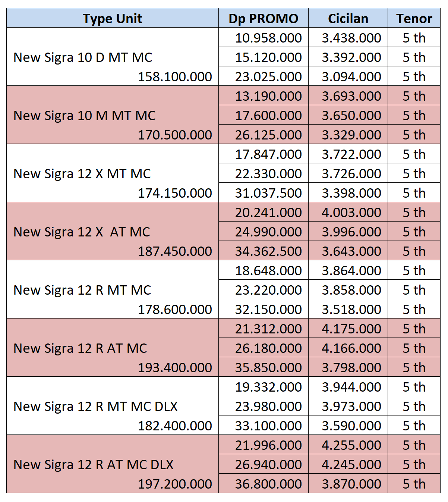The image size is (448, 502).
Task: Click New Sigra 12 R MT MC DLX label
Action: 95,407
